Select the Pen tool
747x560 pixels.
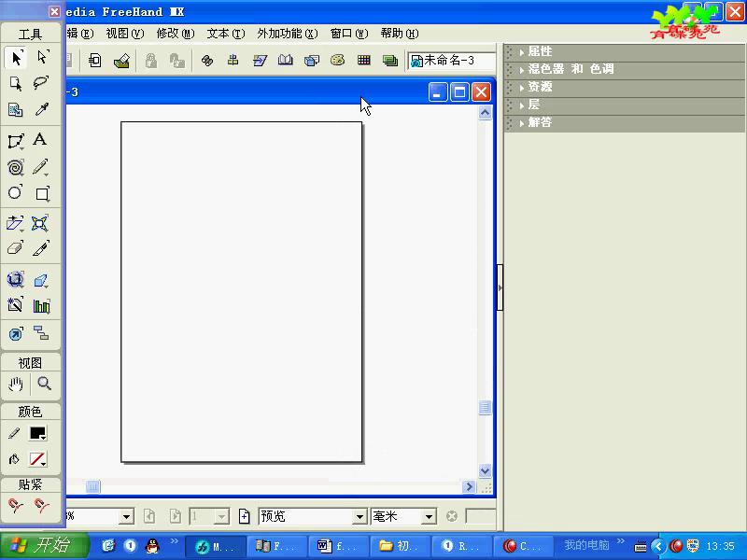pos(16,141)
